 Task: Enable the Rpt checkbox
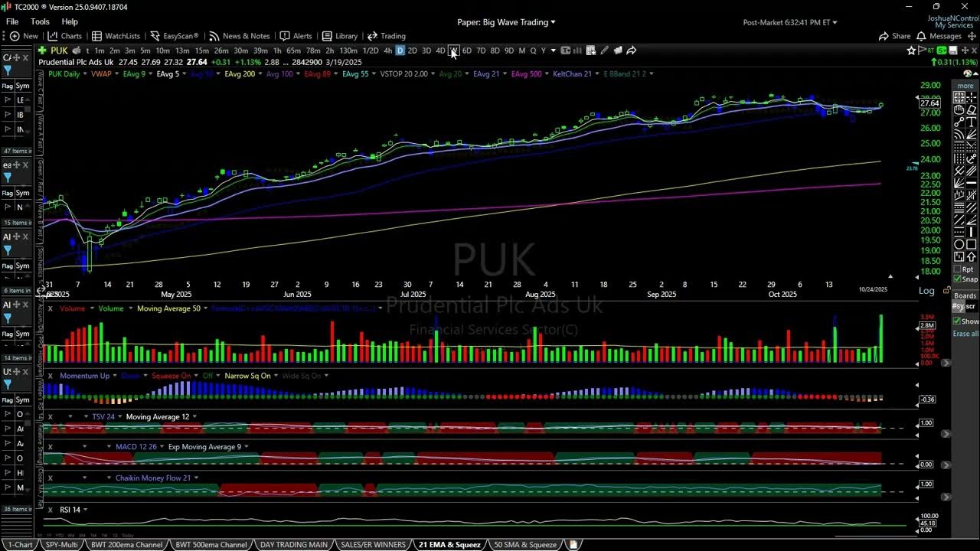pyautogui.click(x=958, y=269)
